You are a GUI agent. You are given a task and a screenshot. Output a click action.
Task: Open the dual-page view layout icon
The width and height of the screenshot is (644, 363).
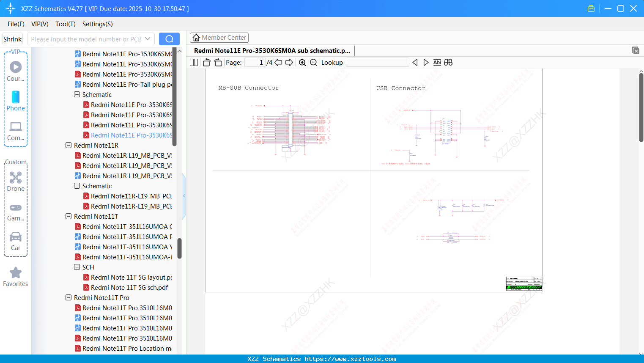194,62
